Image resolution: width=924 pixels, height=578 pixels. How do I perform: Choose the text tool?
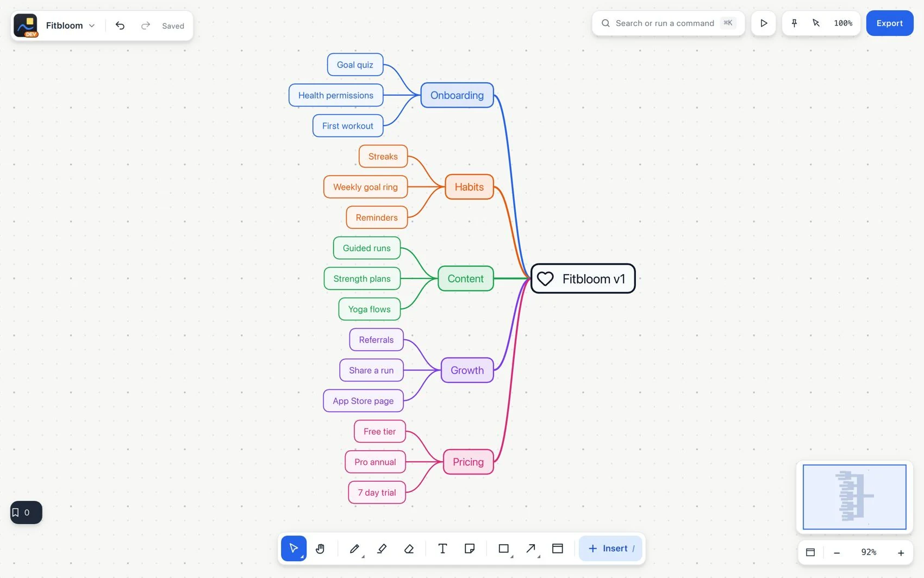(442, 548)
